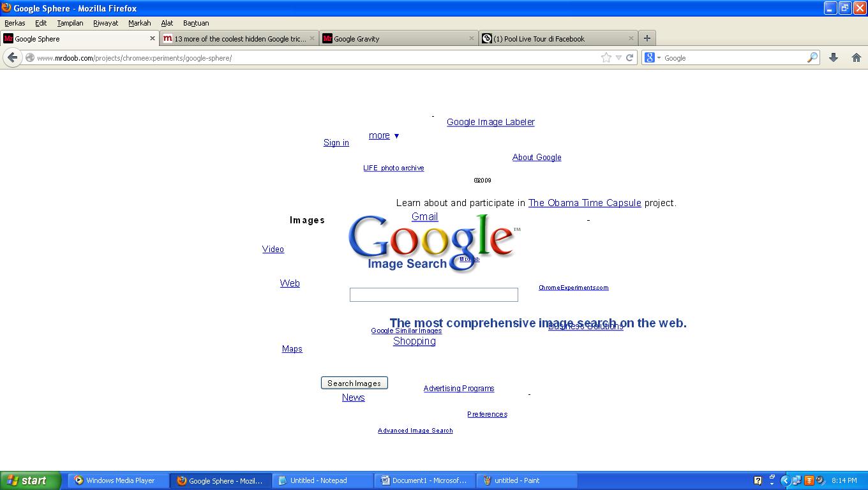Screen dimensions: 868x490
Task: Open the Markah menu
Action: tap(139, 23)
